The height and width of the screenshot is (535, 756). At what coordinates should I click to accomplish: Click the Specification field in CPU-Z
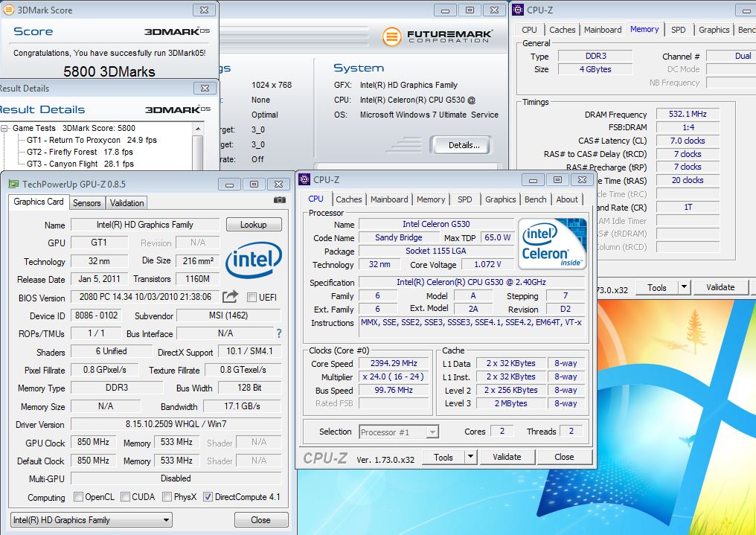click(x=471, y=282)
